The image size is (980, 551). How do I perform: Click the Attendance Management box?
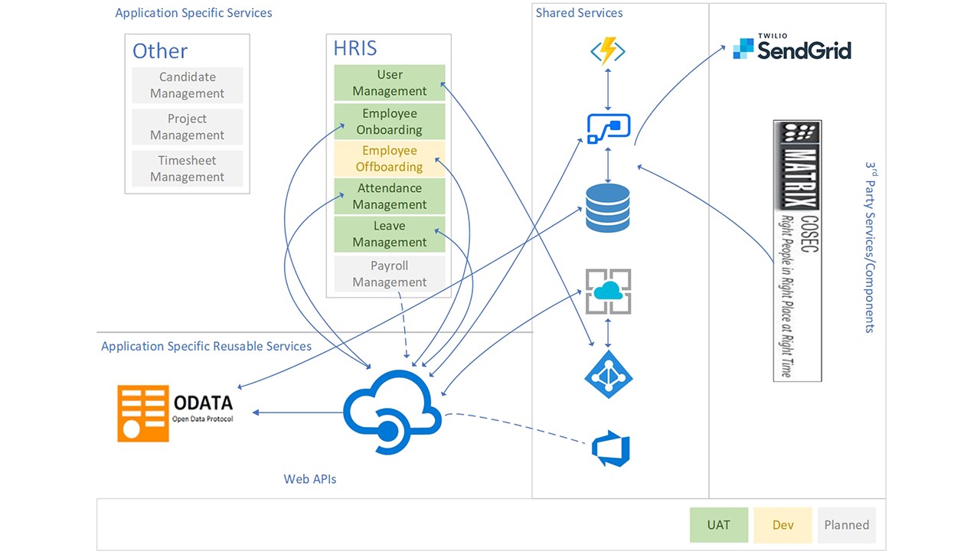coord(390,196)
